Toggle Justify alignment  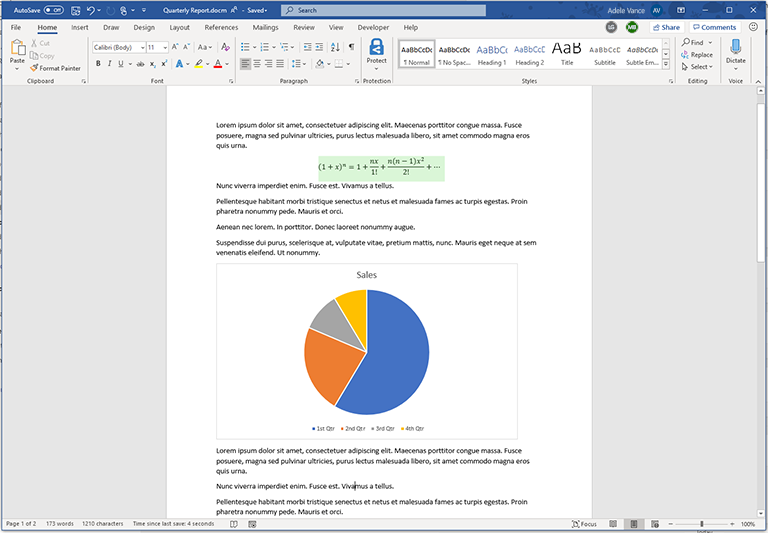(280, 64)
